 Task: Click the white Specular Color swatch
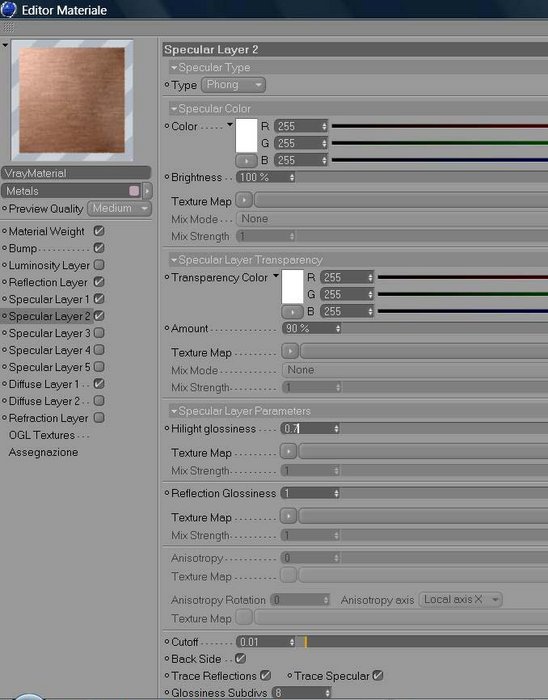click(246, 135)
